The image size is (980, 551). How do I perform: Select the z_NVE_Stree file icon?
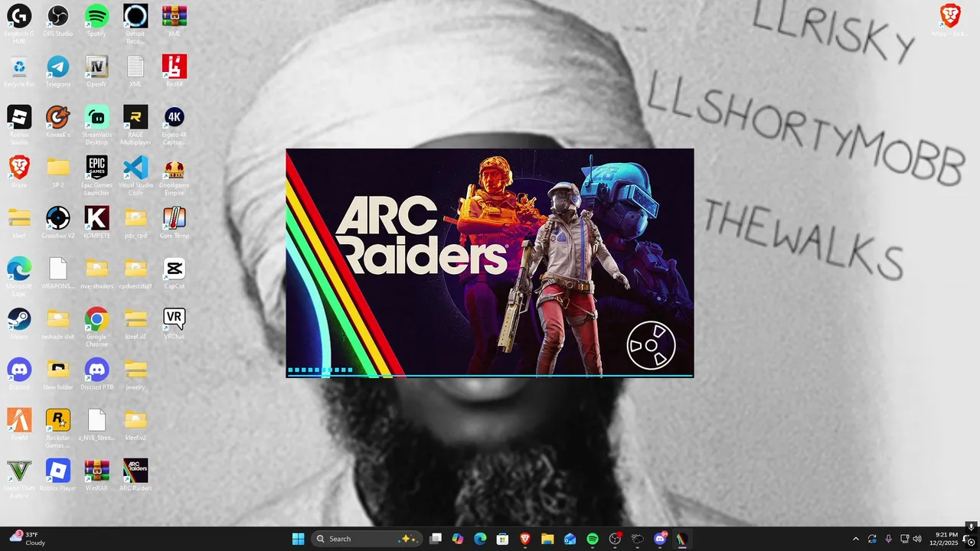pos(96,425)
